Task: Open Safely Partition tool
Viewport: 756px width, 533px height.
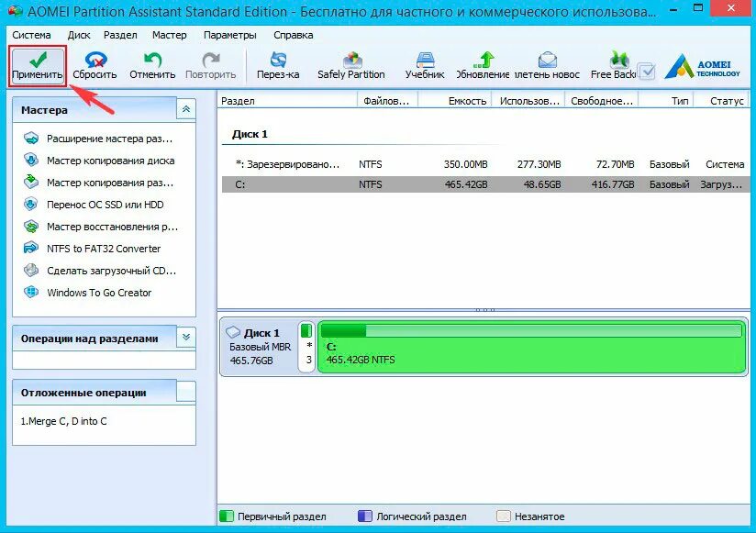Action: 351,66
